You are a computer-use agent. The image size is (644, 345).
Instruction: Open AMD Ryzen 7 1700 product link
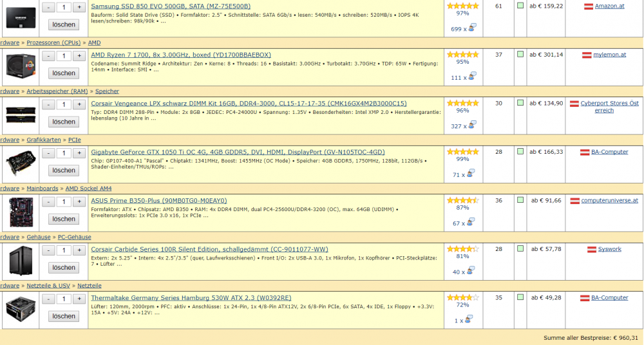(x=181, y=55)
